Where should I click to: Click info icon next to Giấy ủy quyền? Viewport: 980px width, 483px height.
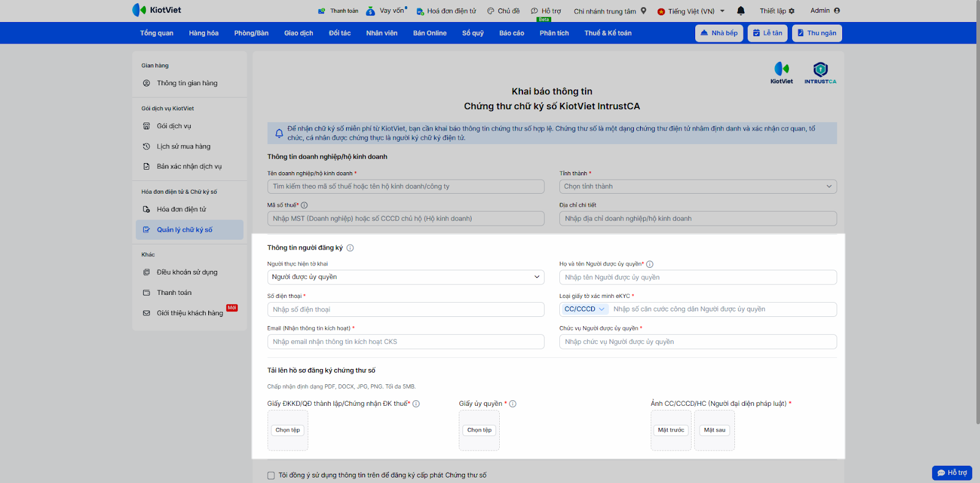pyautogui.click(x=513, y=404)
